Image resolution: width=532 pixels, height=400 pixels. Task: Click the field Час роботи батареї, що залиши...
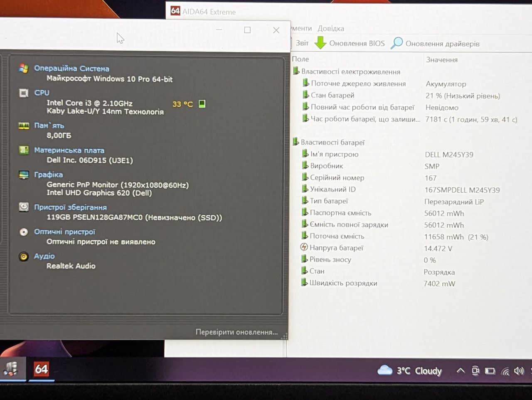point(365,119)
